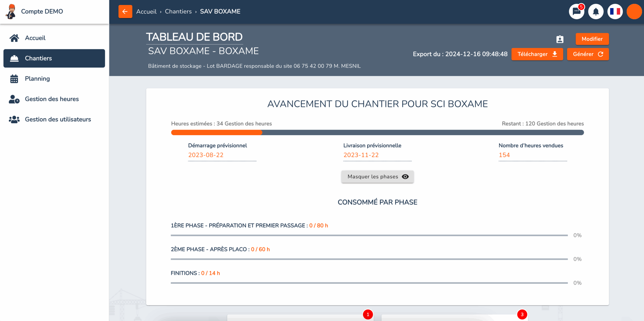Click the Compte DEMO account name
Screen dimensions: 644x321
[x=42, y=12]
